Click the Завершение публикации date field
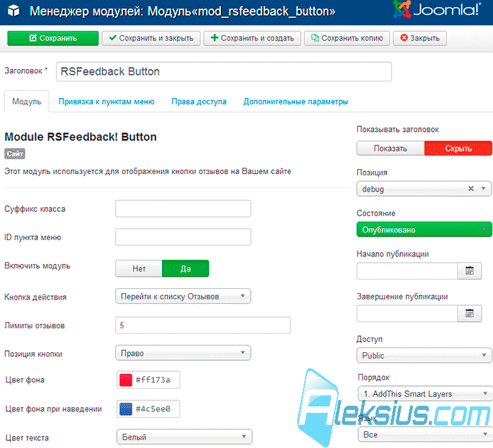The width and height of the screenshot is (493, 448). click(407, 313)
